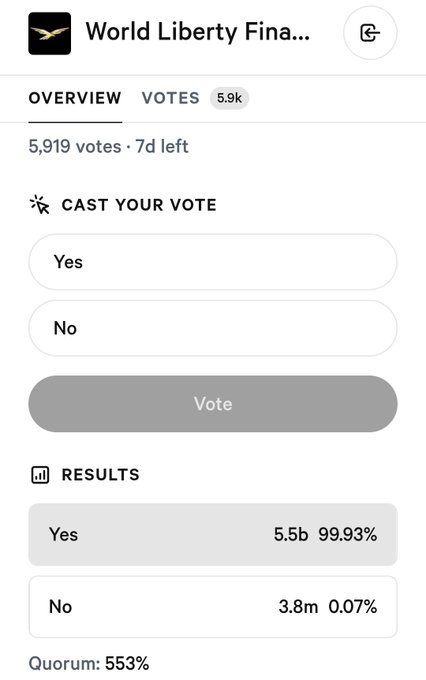
Task: Click the 3.8m No vote amount
Action: coord(298,607)
